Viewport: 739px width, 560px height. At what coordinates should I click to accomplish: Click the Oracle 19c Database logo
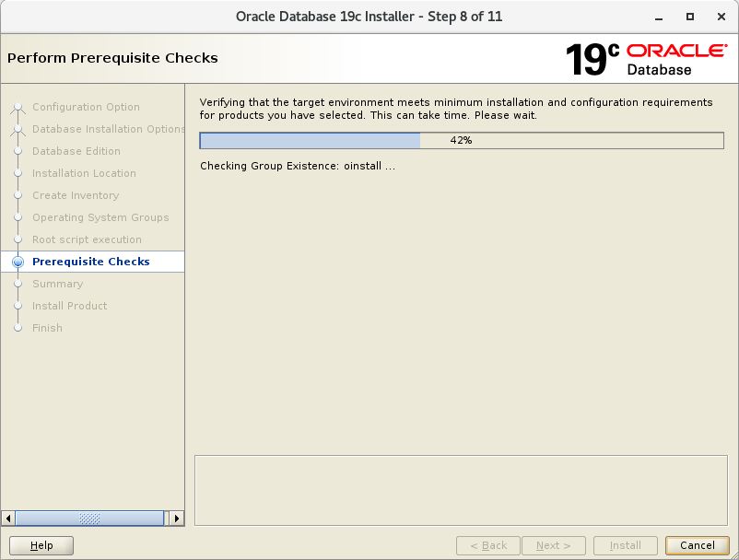pyautogui.click(x=646, y=59)
